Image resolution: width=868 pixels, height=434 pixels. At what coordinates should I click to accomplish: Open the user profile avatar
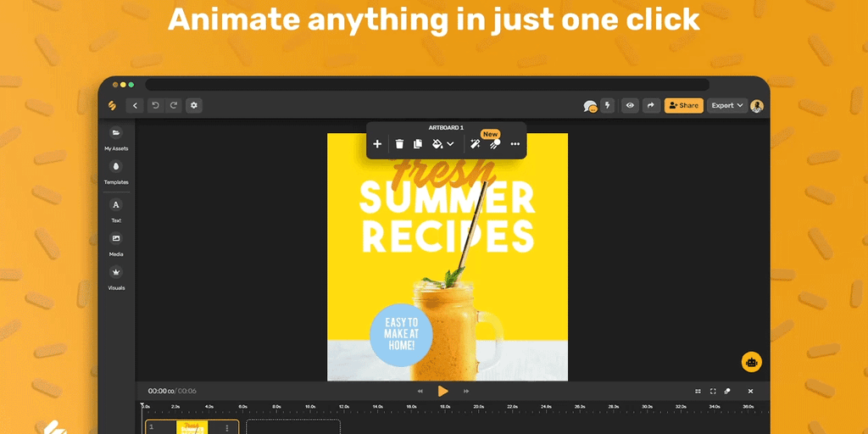tap(757, 106)
